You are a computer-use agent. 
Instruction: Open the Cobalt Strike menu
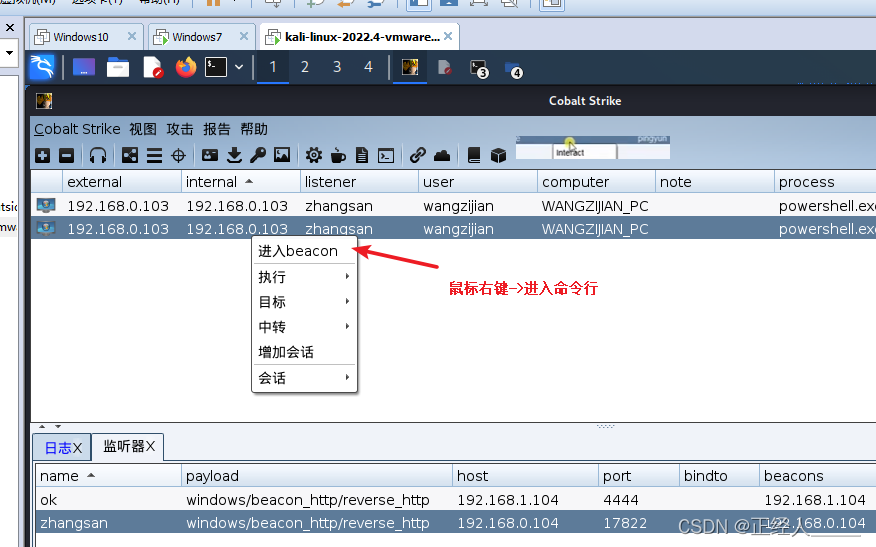[77, 129]
